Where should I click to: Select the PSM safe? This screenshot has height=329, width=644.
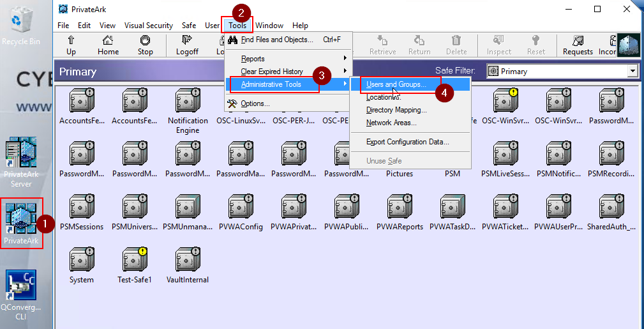(x=453, y=174)
